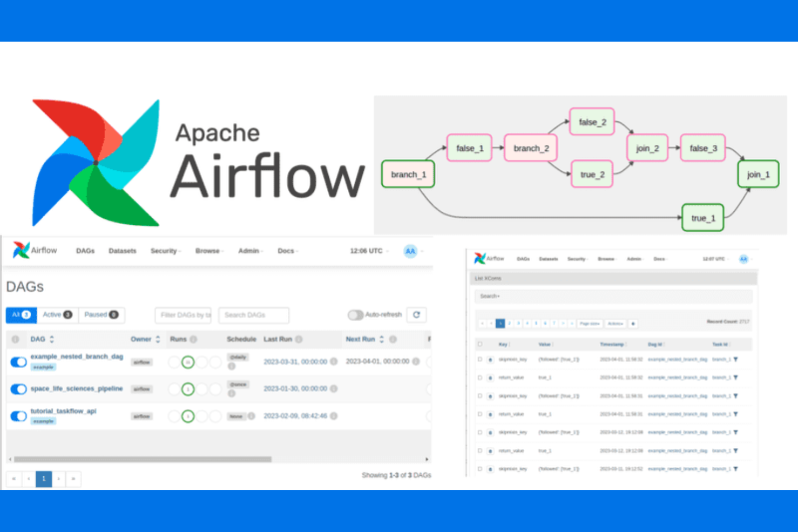
Task: Click the info icon under the @daily schedule
Action: tap(232, 367)
